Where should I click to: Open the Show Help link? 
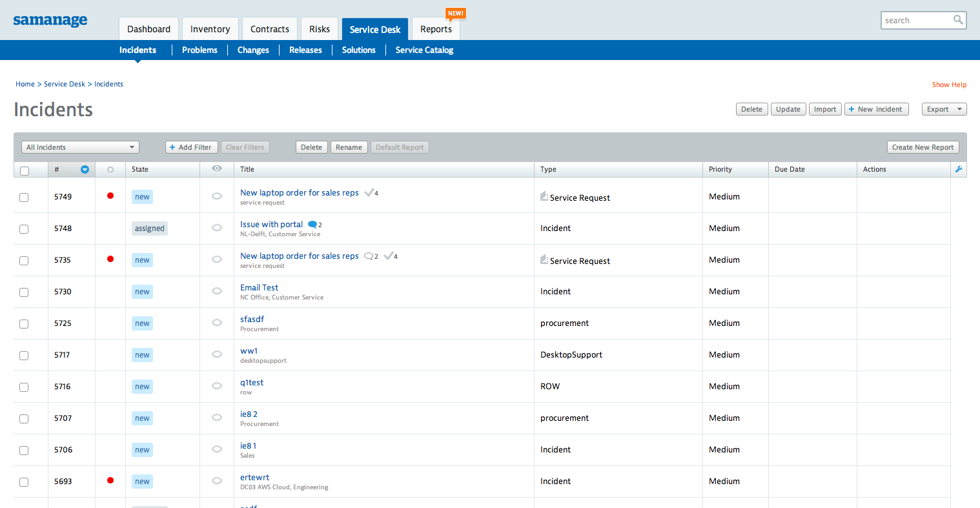tap(949, 85)
